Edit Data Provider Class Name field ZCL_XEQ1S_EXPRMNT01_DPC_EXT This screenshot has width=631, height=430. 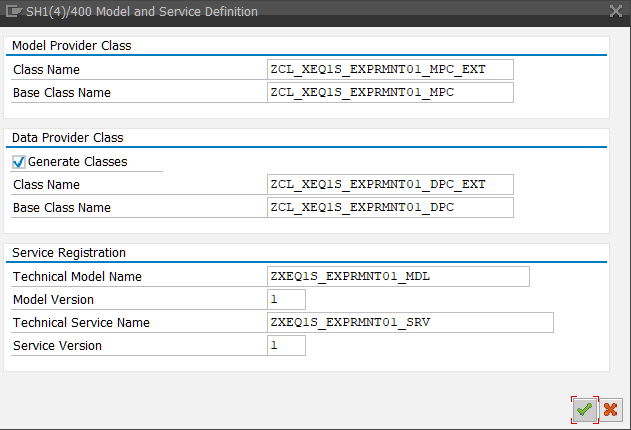point(390,185)
